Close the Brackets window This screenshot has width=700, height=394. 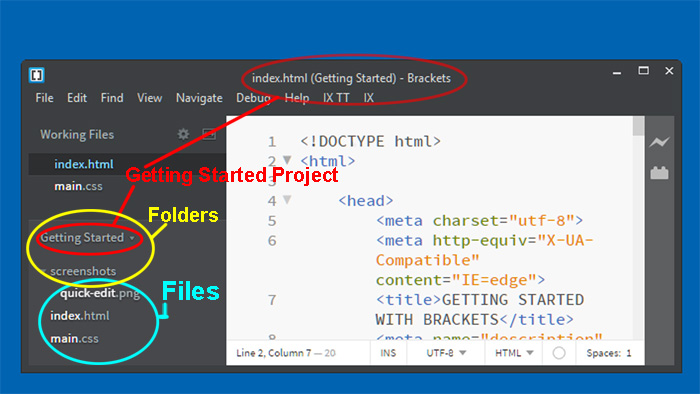coord(669,71)
